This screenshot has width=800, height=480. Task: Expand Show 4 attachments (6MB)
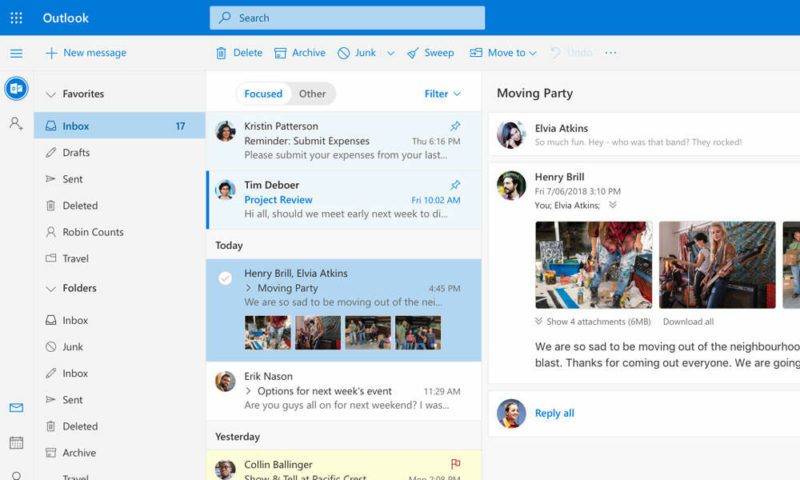pos(593,322)
